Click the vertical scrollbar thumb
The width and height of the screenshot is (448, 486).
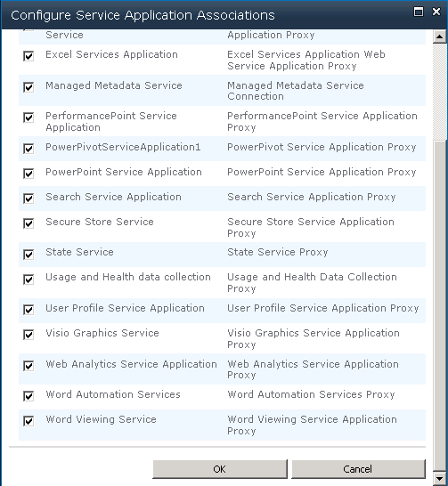(x=440, y=305)
